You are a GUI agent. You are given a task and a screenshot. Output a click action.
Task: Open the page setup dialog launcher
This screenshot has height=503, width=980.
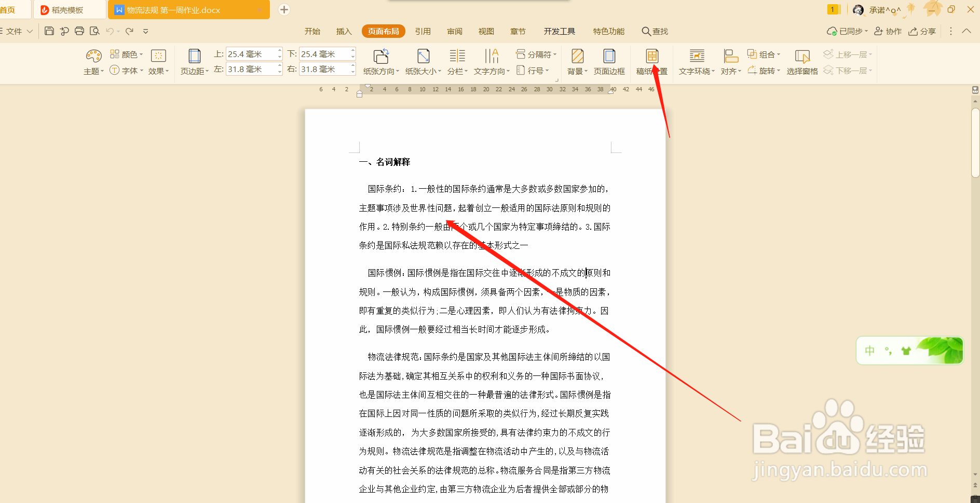557,80
